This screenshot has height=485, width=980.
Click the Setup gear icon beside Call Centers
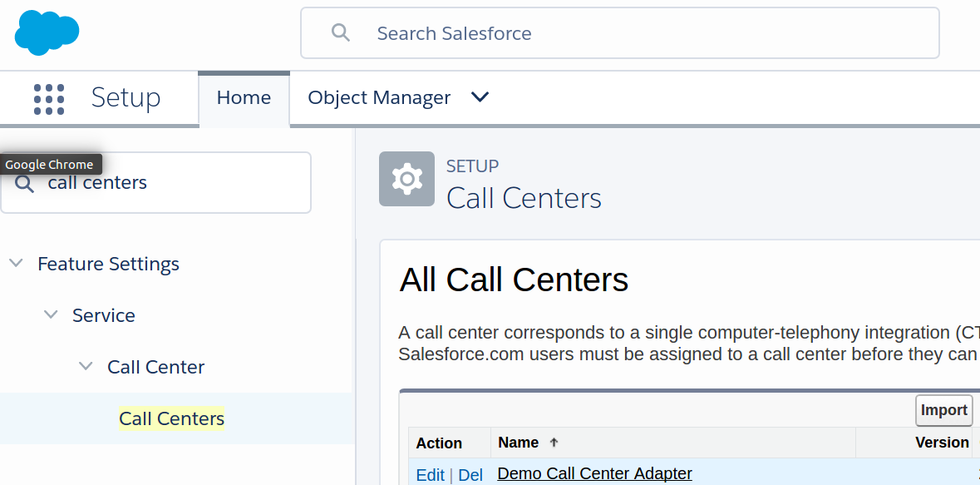[406, 179]
